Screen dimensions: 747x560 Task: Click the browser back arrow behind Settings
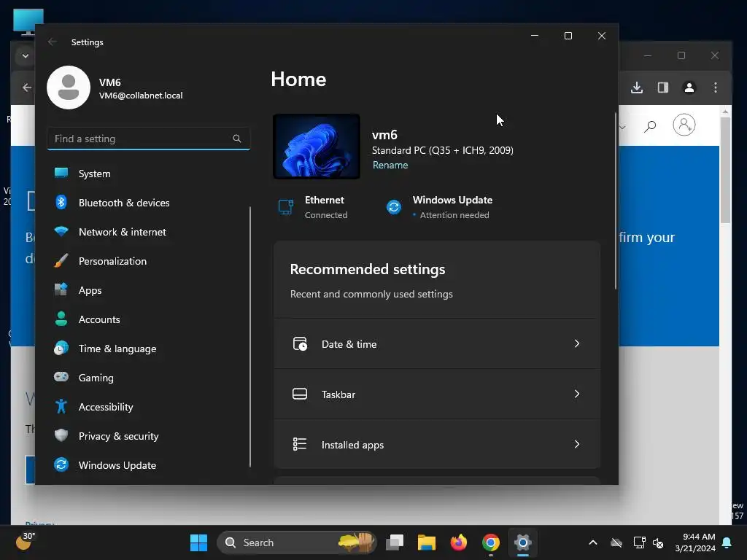click(27, 87)
